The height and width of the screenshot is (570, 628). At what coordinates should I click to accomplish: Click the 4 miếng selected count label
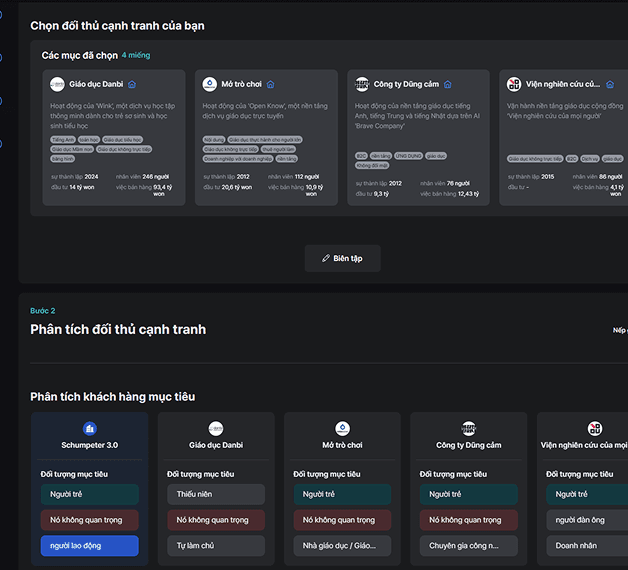(136, 55)
